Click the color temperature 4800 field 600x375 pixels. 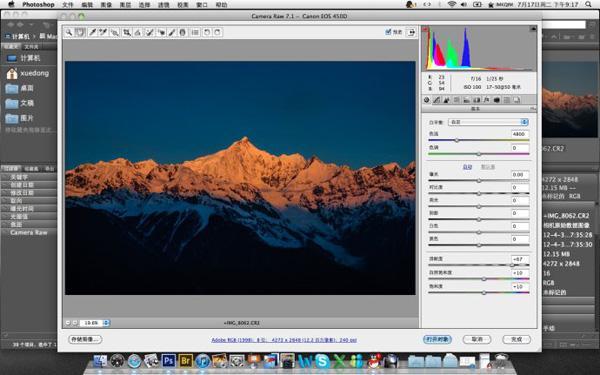[x=520, y=134]
